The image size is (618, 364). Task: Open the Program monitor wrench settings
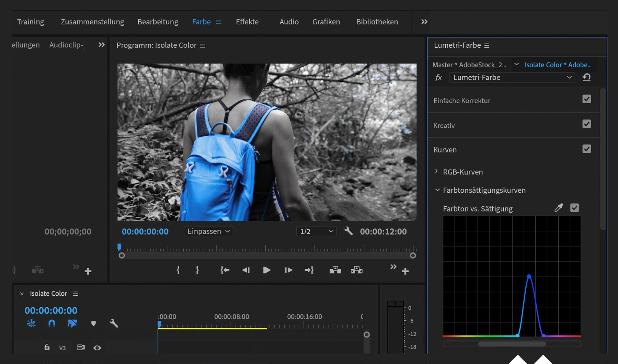coord(348,231)
